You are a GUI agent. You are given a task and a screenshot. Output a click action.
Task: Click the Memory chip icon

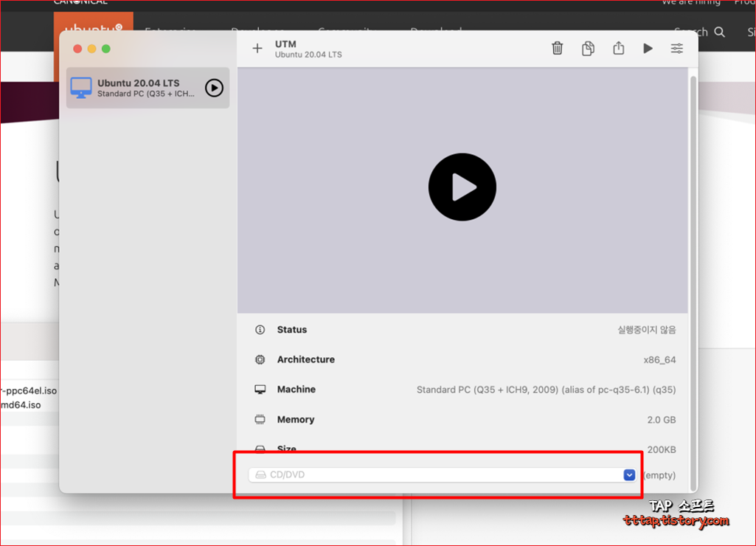click(x=260, y=420)
